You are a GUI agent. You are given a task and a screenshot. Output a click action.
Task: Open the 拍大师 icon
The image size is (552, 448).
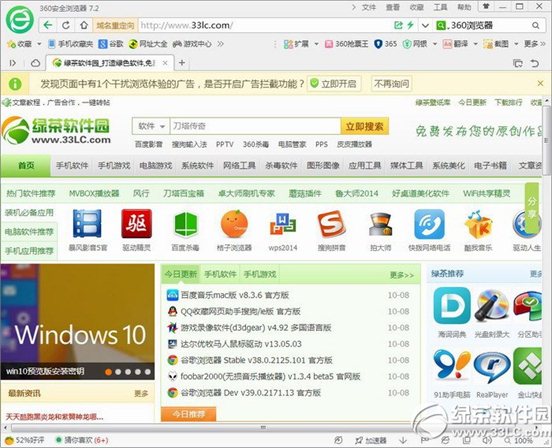point(380,224)
